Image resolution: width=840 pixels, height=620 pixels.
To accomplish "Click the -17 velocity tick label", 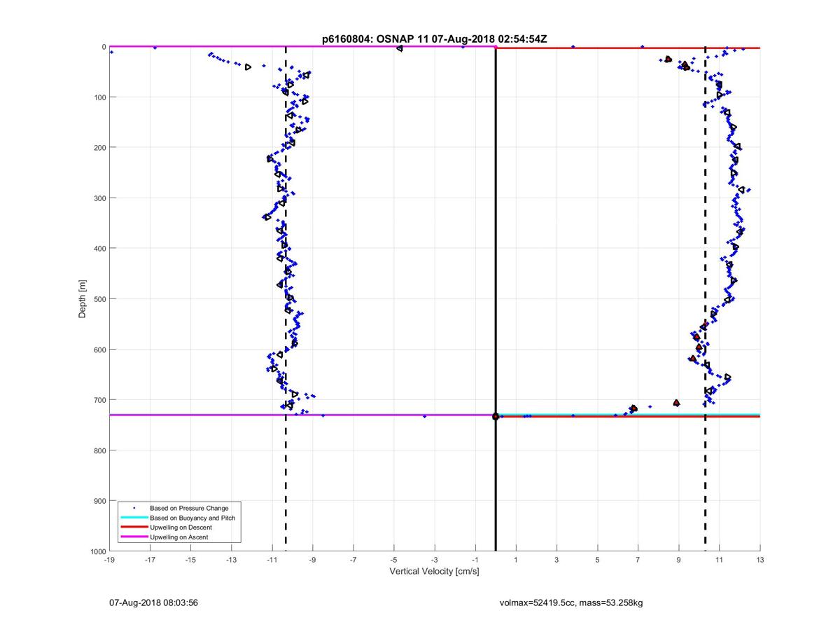I will pyautogui.click(x=150, y=560).
